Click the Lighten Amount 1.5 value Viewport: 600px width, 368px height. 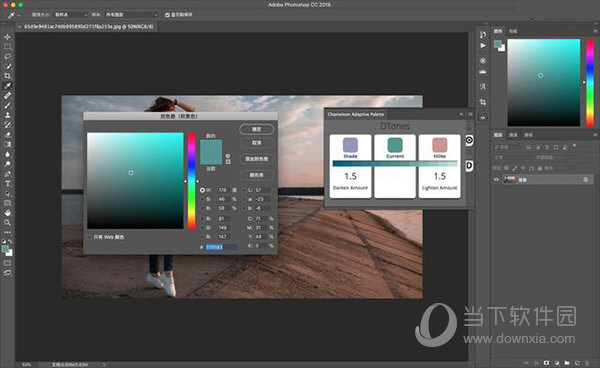440,176
